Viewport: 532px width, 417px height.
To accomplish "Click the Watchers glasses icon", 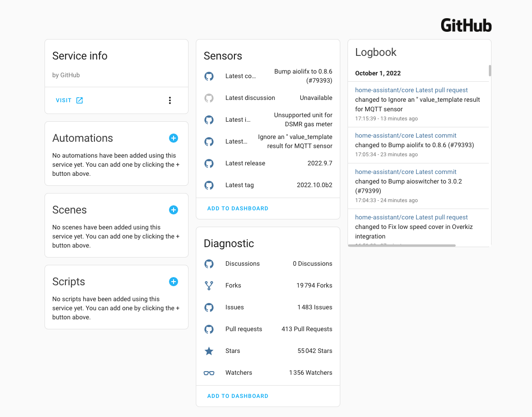I will pos(209,373).
